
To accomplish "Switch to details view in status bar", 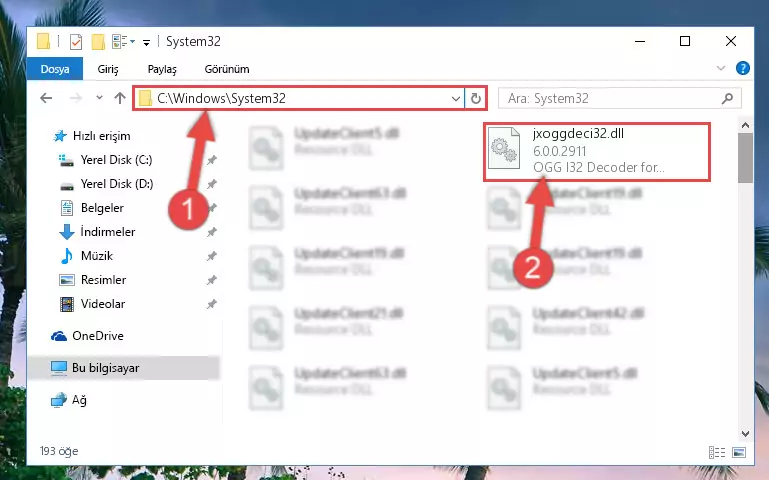I will [717, 453].
